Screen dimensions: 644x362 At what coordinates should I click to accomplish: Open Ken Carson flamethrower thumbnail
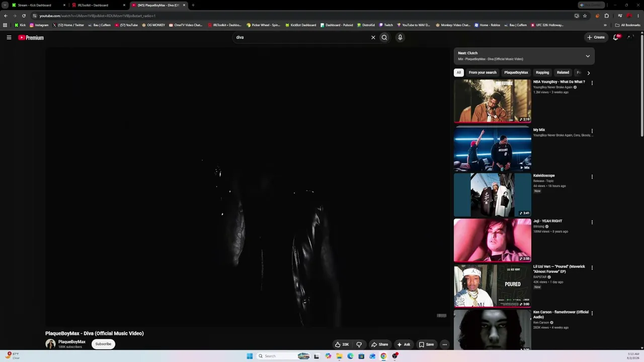[x=493, y=329]
